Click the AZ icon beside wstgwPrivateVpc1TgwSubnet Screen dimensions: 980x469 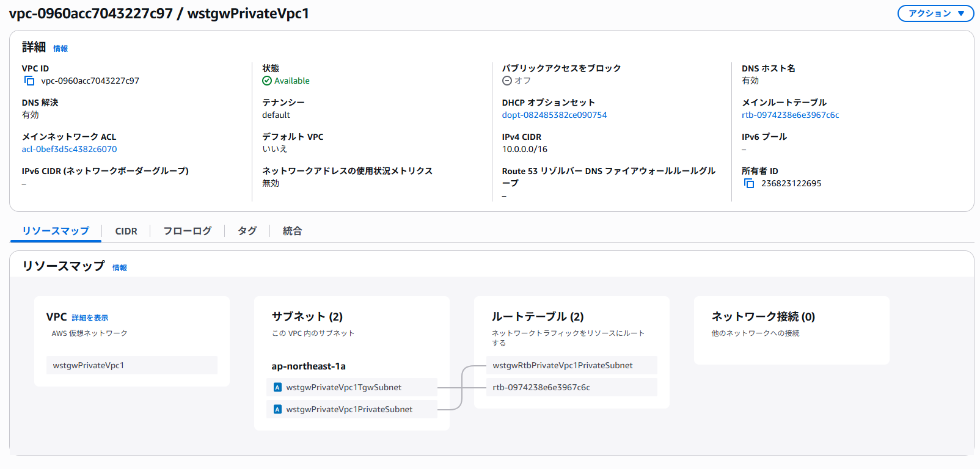coord(277,387)
